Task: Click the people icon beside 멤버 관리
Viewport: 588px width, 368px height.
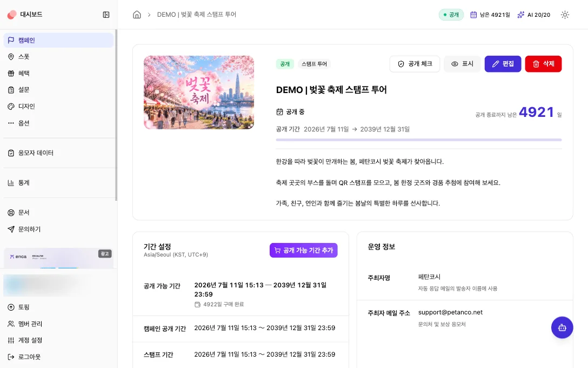Action: tap(11, 324)
